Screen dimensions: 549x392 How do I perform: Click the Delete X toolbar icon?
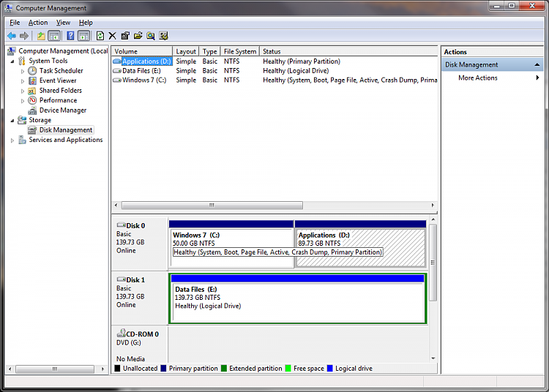pos(113,36)
